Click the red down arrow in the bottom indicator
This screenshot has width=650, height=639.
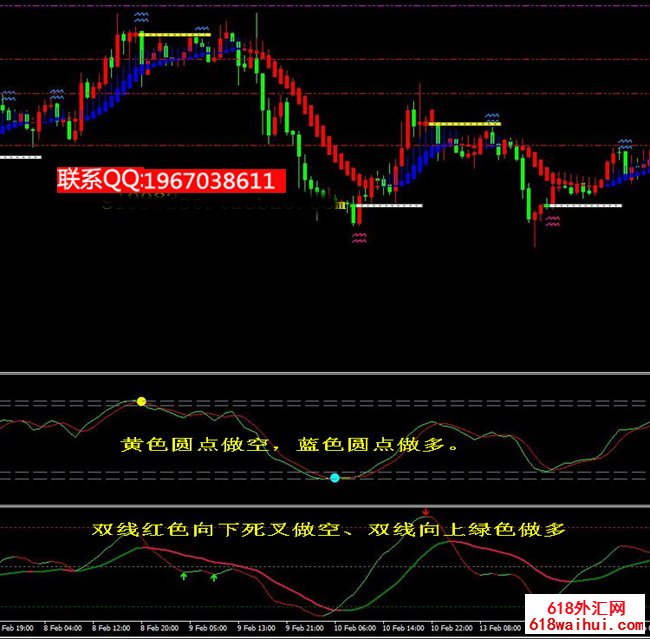[x=427, y=511]
